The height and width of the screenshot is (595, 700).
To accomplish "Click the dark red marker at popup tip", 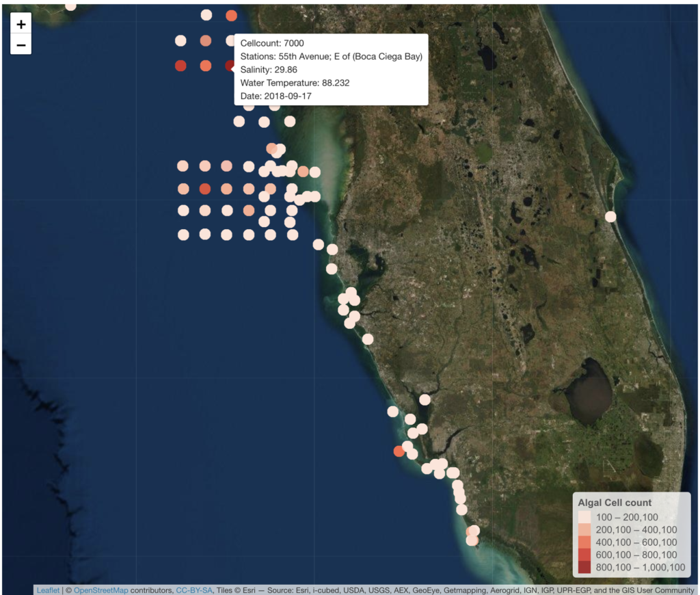I will point(230,66).
